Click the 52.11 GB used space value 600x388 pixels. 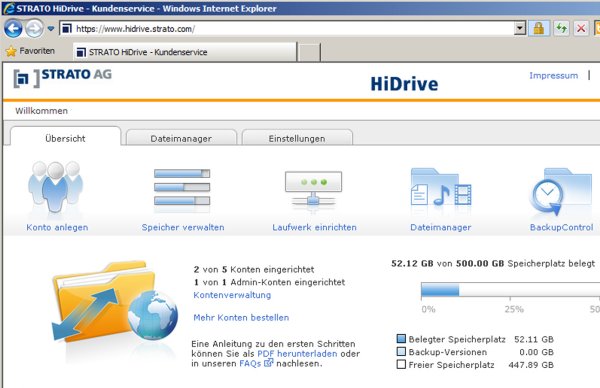coord(534,339)
